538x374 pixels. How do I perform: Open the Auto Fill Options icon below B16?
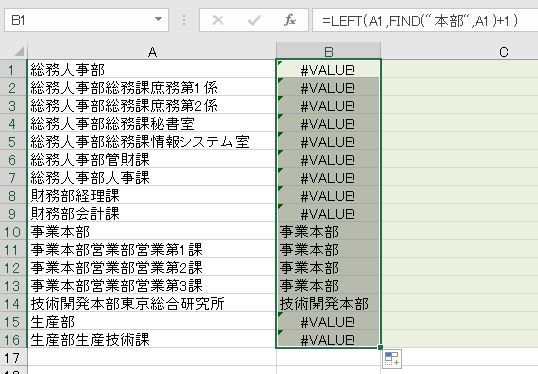[392, 359]
